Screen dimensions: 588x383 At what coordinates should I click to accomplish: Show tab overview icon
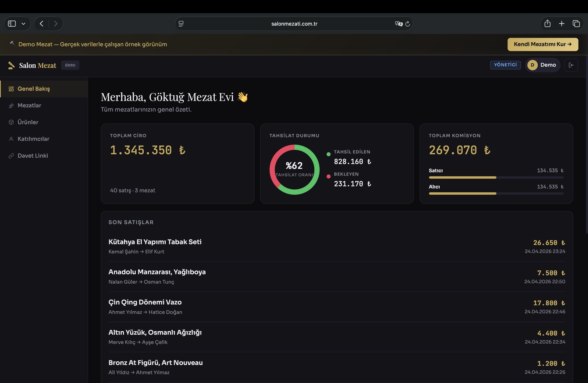point(576,24)
